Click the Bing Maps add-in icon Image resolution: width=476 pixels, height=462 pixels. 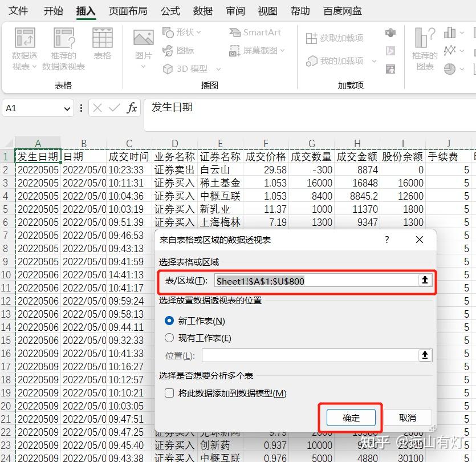[x=390, y=50]
